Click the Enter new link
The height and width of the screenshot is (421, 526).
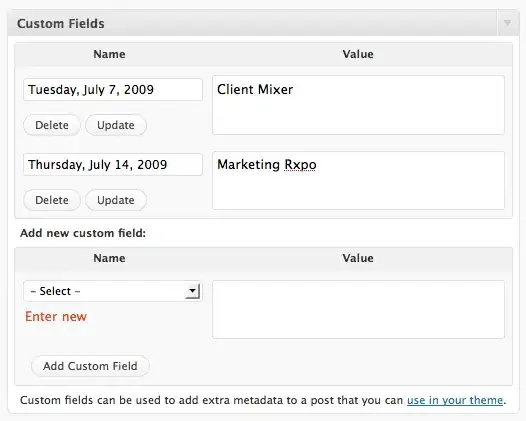tap(56, 316)
